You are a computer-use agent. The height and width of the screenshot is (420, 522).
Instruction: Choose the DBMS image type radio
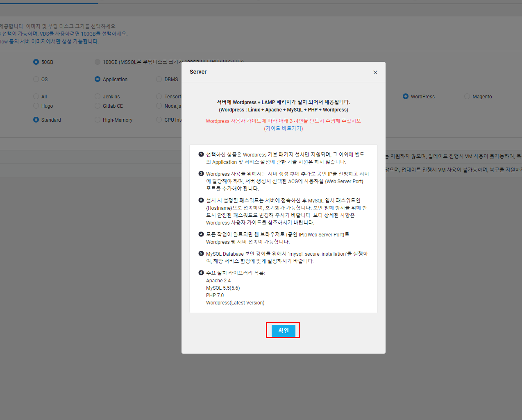(159, 79)
